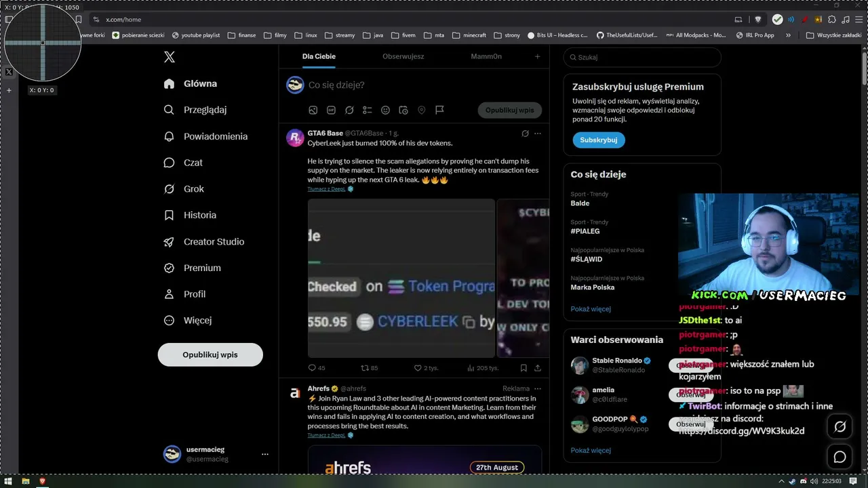Open Windows Start menu

coord(7,481)
